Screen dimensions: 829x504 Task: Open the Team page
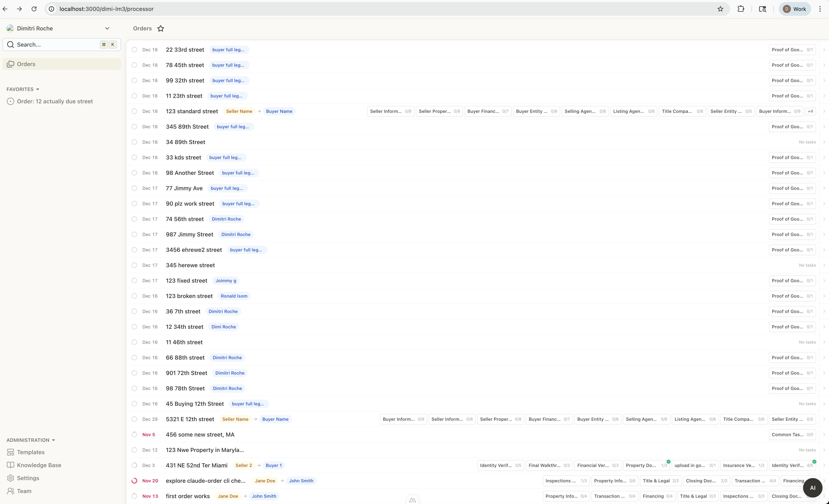tap(24, 491)
